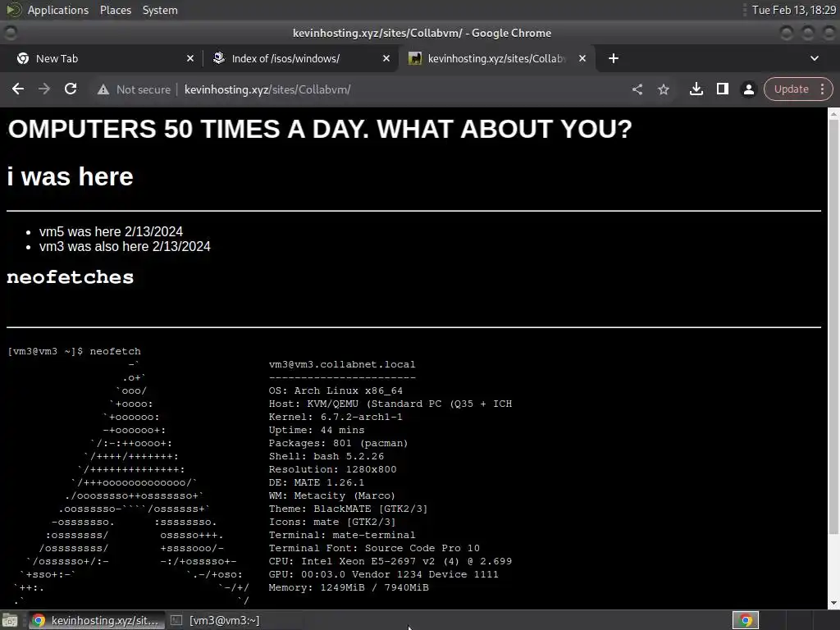View the Not secure site warning
This screenshot has width=840, height=630.
pos(134,89)
